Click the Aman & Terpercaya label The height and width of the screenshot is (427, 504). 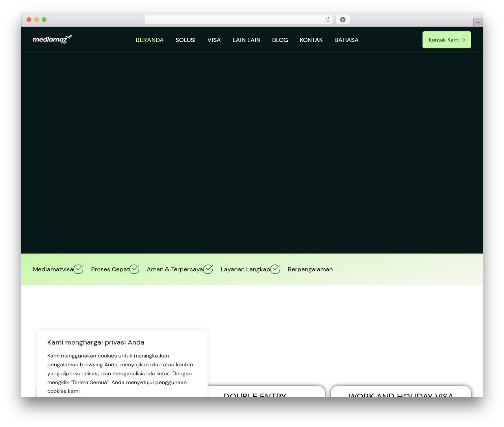click(x=175, y=269)
